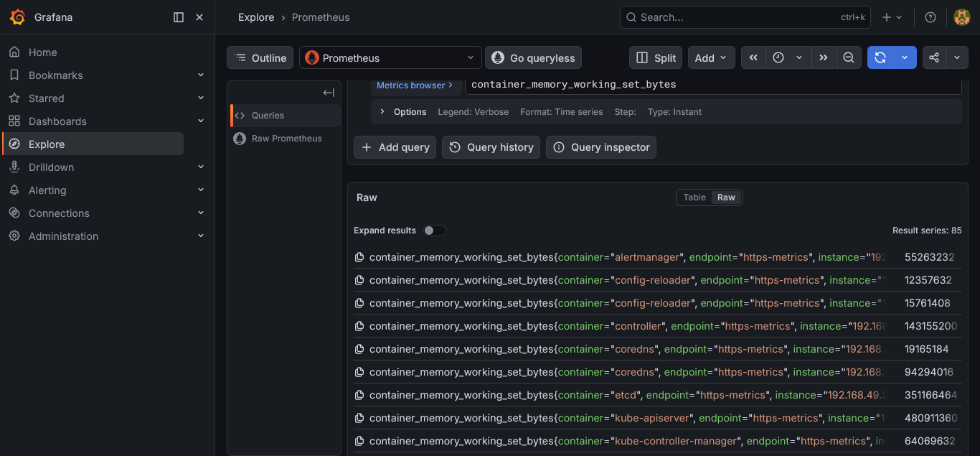Open the Query inspector

pos(601,147)
